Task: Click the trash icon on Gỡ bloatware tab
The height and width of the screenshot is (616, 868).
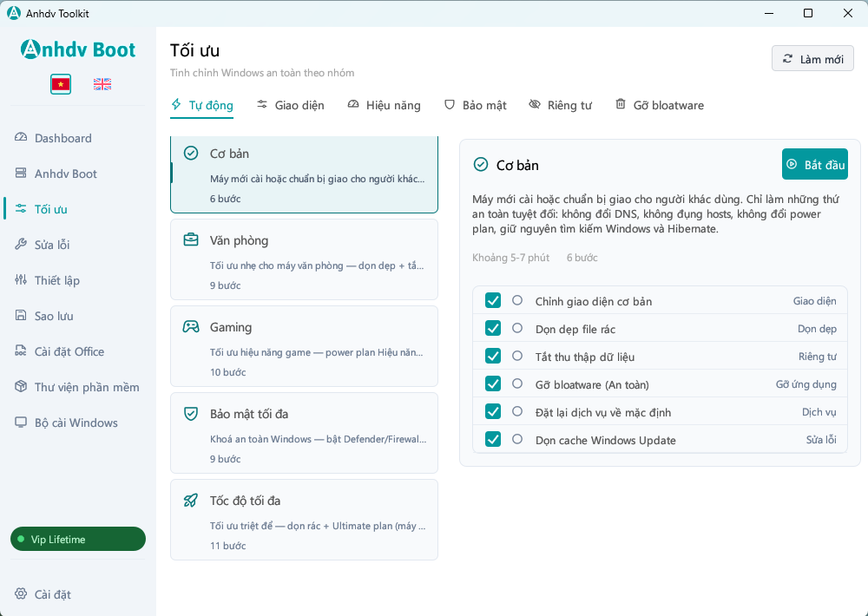Action: click(x=621, y=104)
